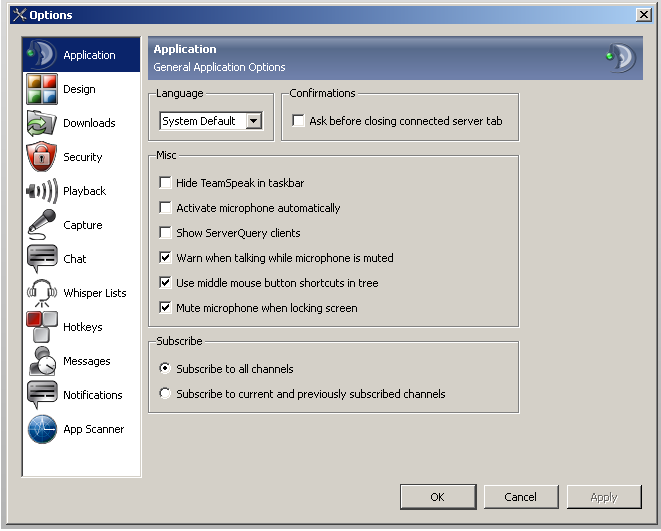Select the App Scanner label

pyautogui.click(x=94, y=429)
